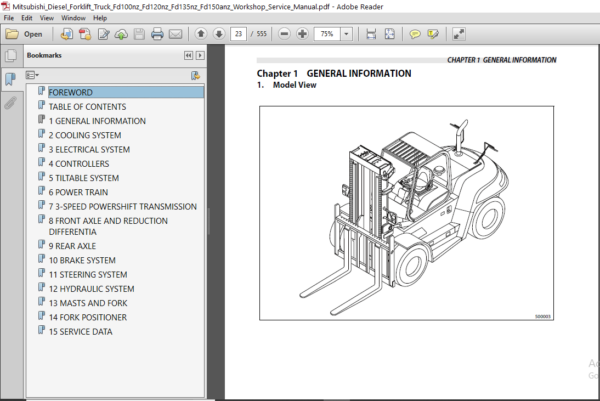Select the highlight text tool
This screenshot has width=600, height=401.
[x=433, y=34]
